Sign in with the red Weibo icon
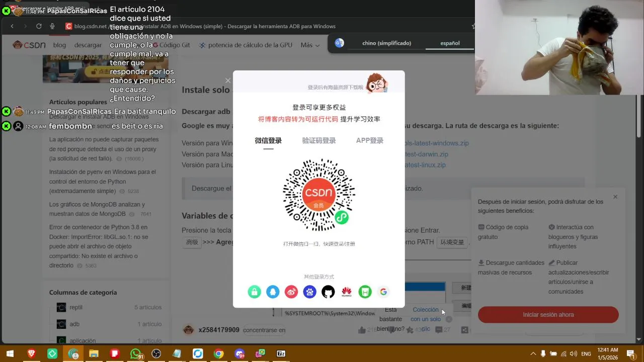The height and width of the screenshot is (362, 644). coord(291,292)
